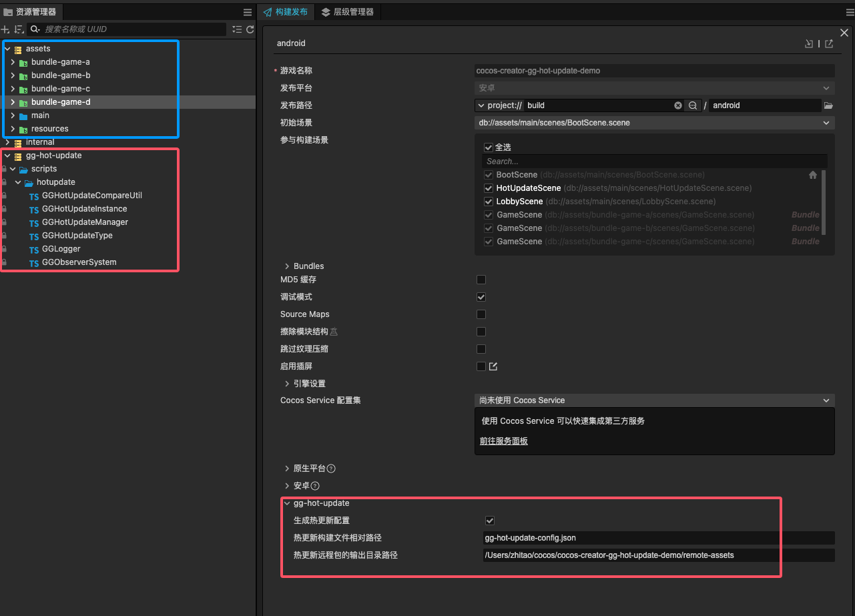Open build output folder icon
Image resolution: width=855 pixels, height=616 pixels.
(829, 105)
